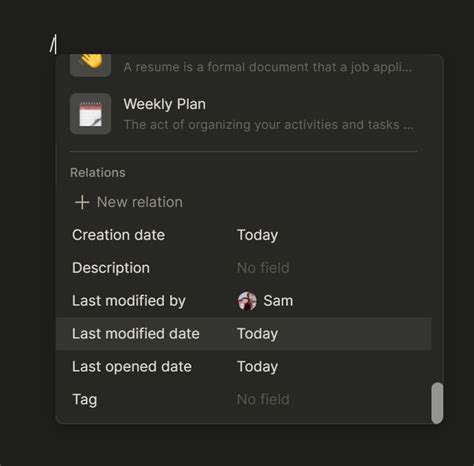The height and width of the screenshot is (466, 474).
Task: Select the Weekly Plan template title
Action: [x=164, y=104]
